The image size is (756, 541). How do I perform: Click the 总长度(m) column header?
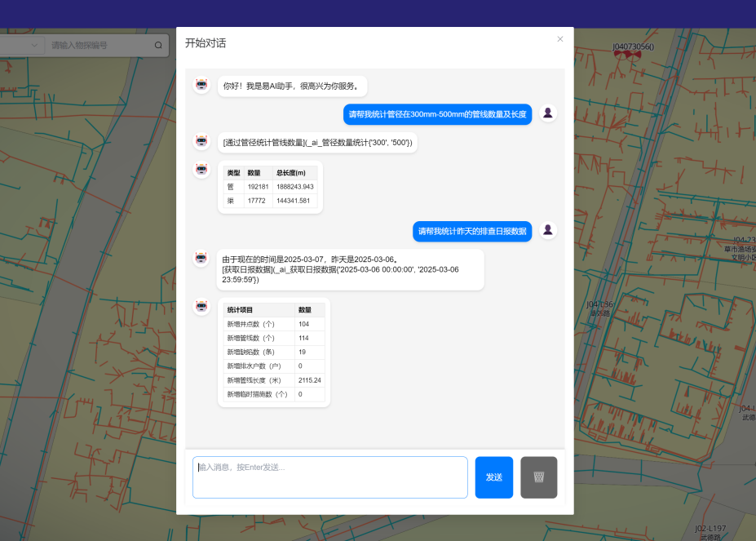290,173
